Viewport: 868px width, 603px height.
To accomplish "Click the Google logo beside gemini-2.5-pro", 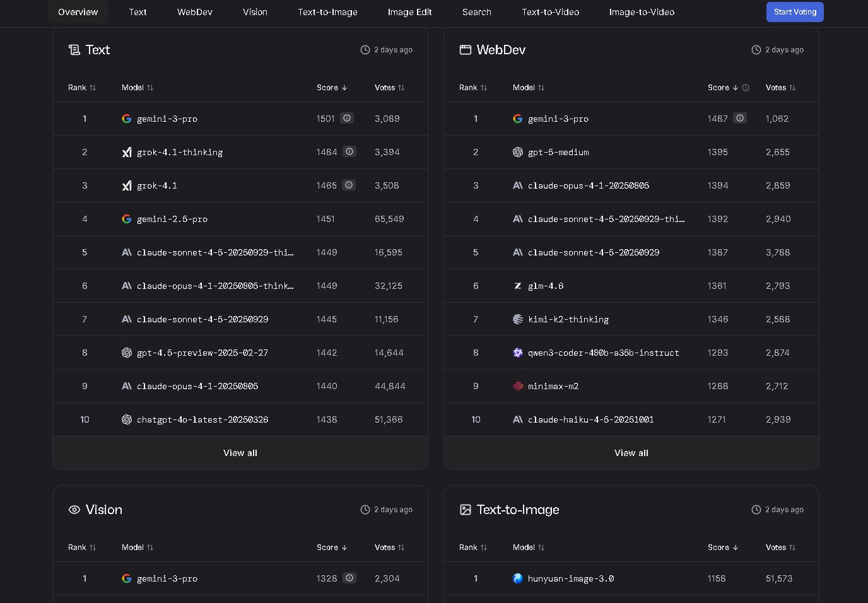I will point(127,219).
